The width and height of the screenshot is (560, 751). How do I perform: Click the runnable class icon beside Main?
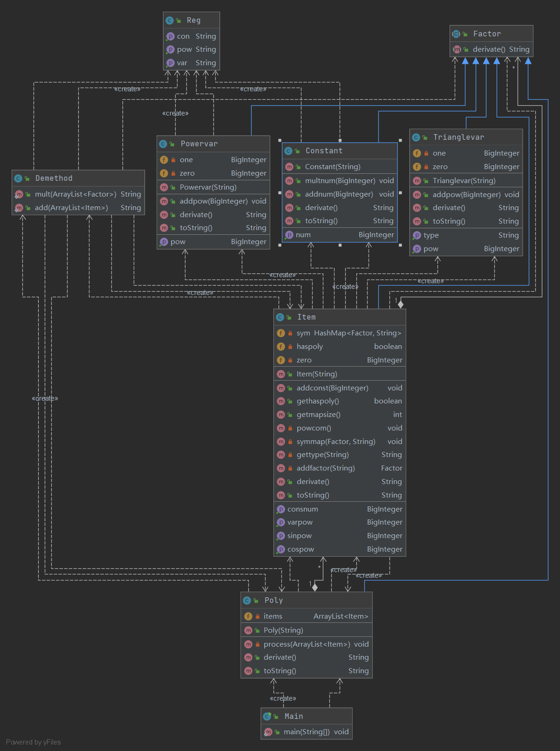click(x=267, y=717)
